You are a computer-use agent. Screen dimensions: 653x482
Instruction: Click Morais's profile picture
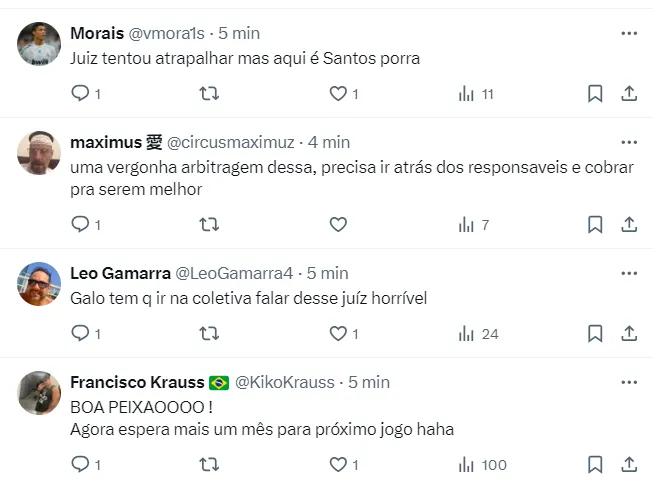pyautogui.click(x=40, y=43)
